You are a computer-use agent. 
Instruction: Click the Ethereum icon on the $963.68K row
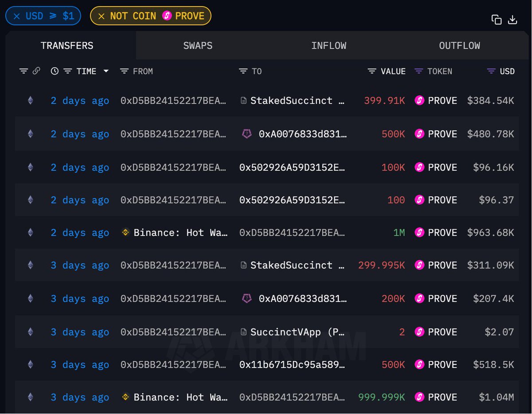[30, 233]
